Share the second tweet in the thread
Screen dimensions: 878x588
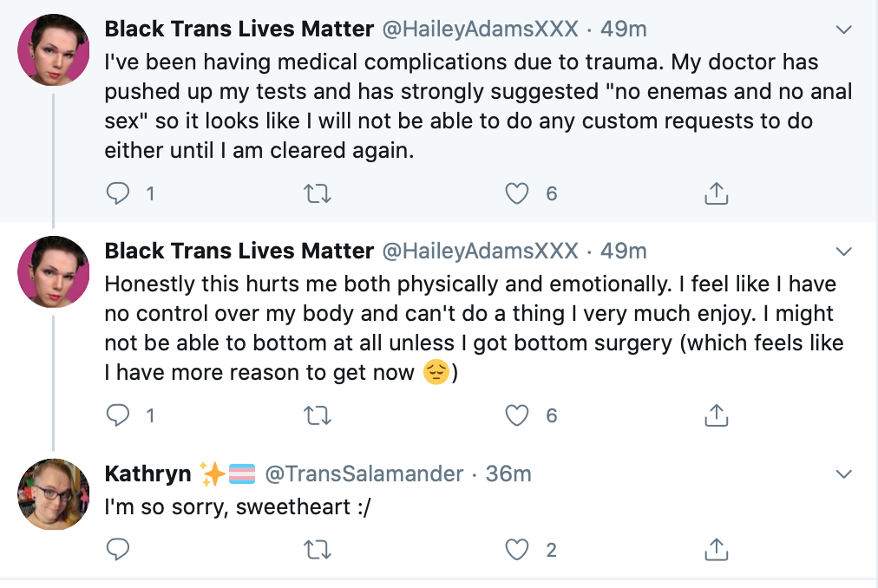pyautogui.click(x=716, y=415)
